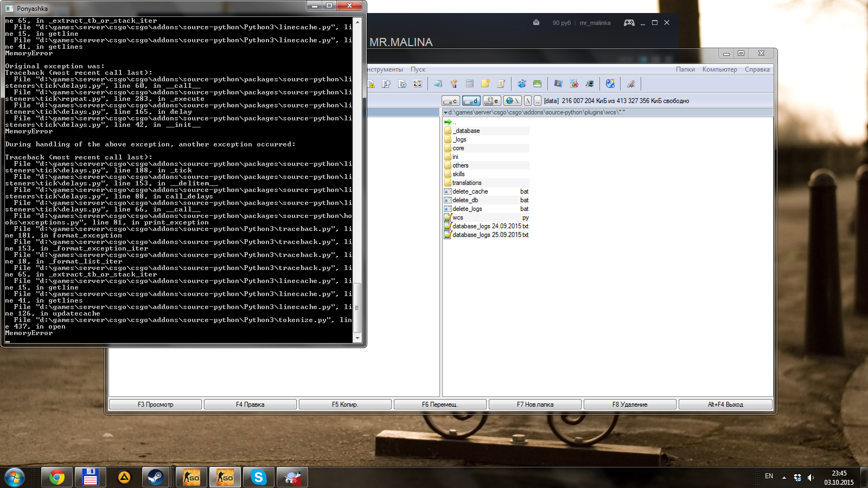The width and height of the screenshot is (868, 488).
Task: Open network neighborhood drive button
Action: pyautogui.click(x=512, y=101)
